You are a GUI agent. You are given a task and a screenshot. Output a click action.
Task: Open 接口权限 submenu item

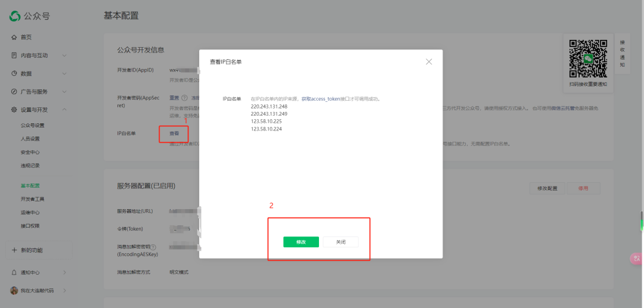click(30, 226)
